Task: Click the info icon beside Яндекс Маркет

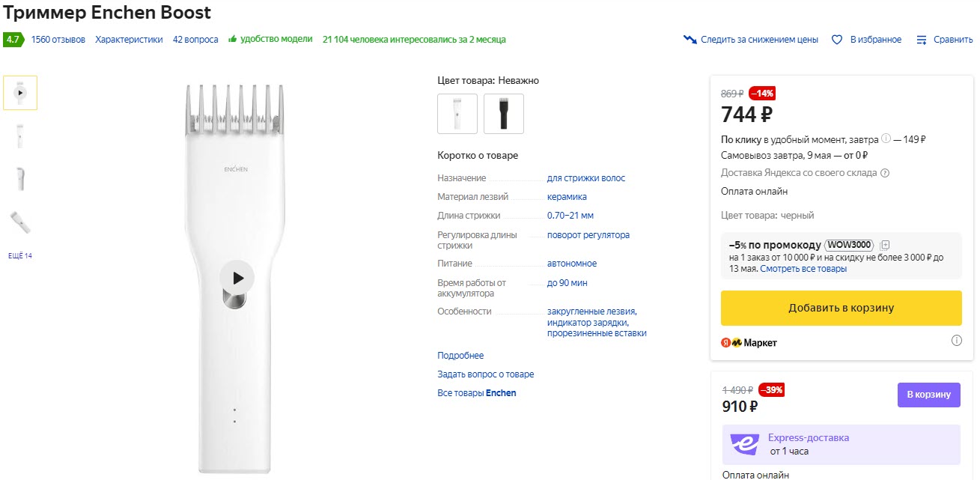Action: click(x=956, y=341)
